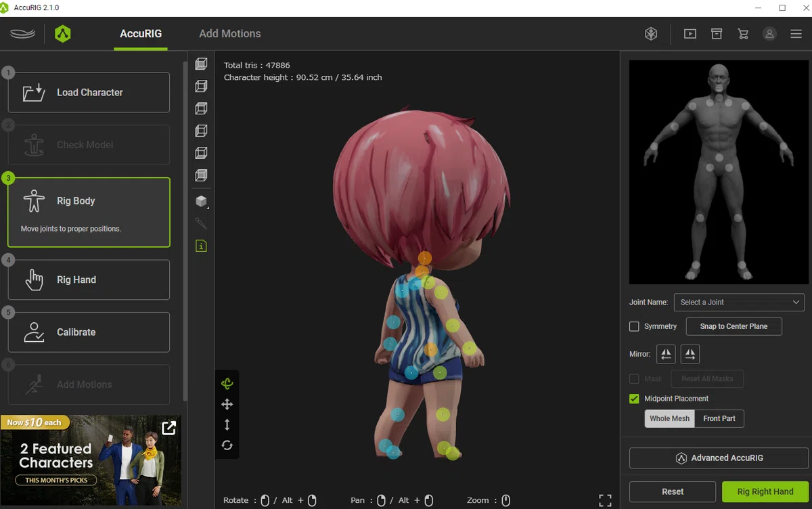The image size is (812, 509).
Task: Switch to Front Part placement
Action: (719, 418)
